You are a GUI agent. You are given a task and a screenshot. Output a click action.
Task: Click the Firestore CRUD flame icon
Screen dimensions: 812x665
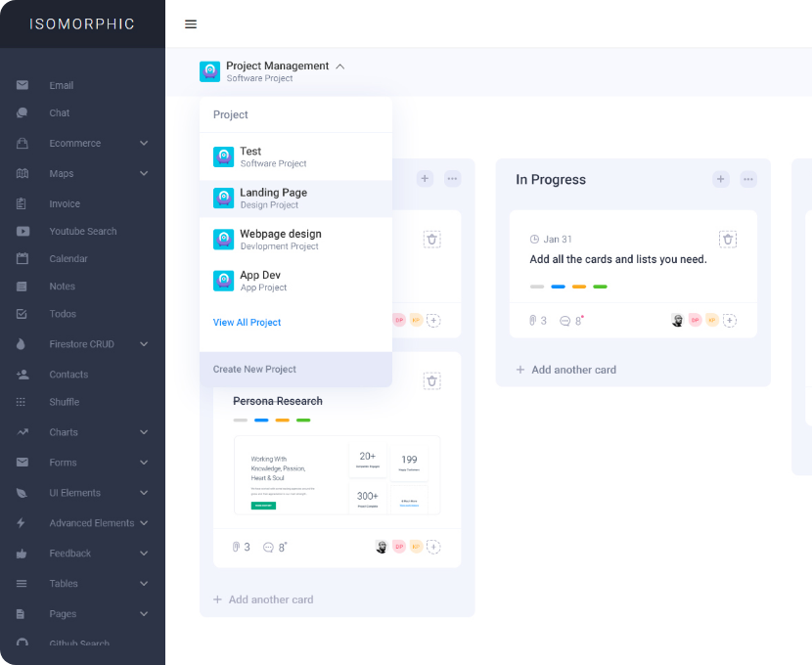(21, 343)
